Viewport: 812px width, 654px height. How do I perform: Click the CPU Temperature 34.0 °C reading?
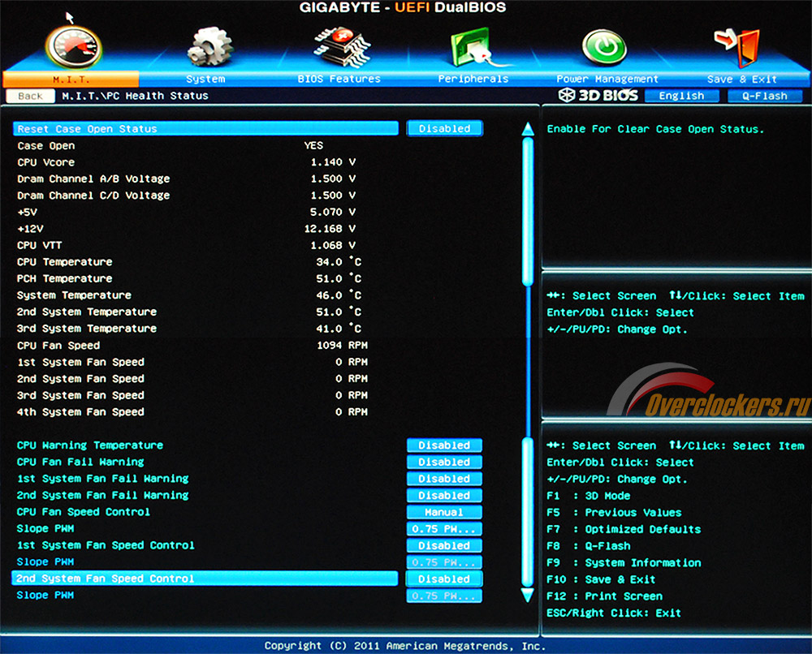pos(339,262)
